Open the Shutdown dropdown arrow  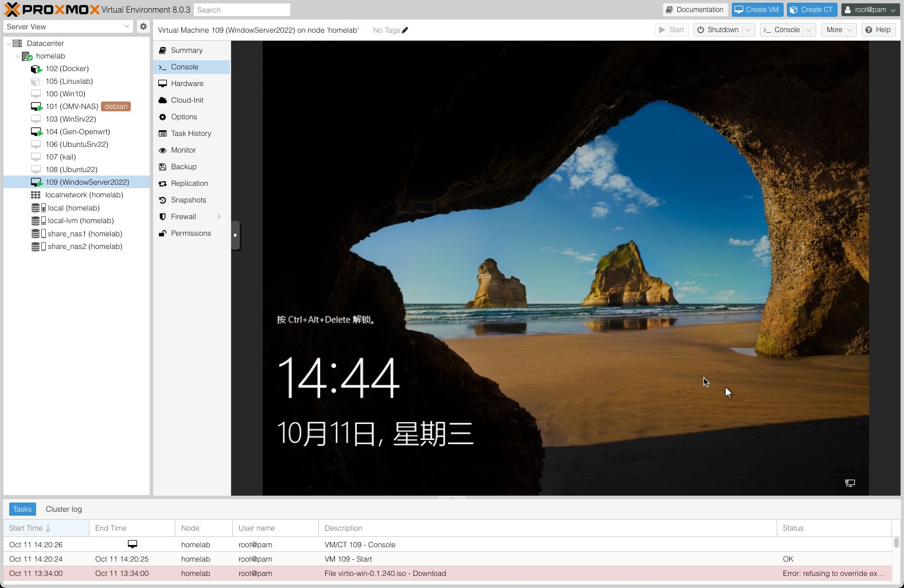tap(748, 30)
